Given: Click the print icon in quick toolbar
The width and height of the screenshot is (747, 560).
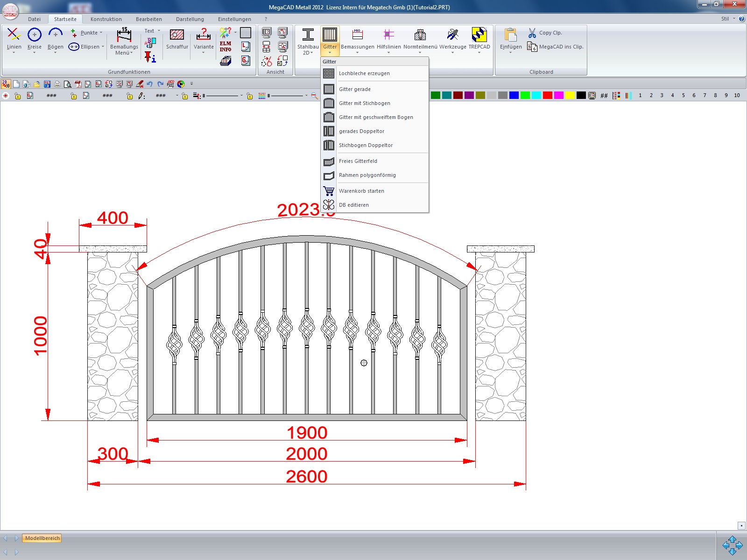Looking at the screenshot, I should pos(57,84).
